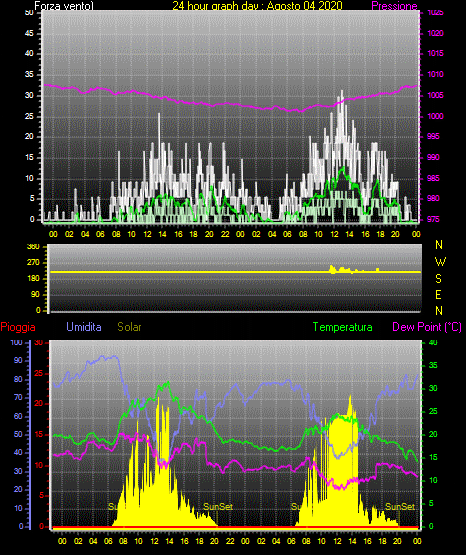Screen dimensions: 466x555
Task: Click the 100 humidity axis value
Action: (x=16, y=342)
